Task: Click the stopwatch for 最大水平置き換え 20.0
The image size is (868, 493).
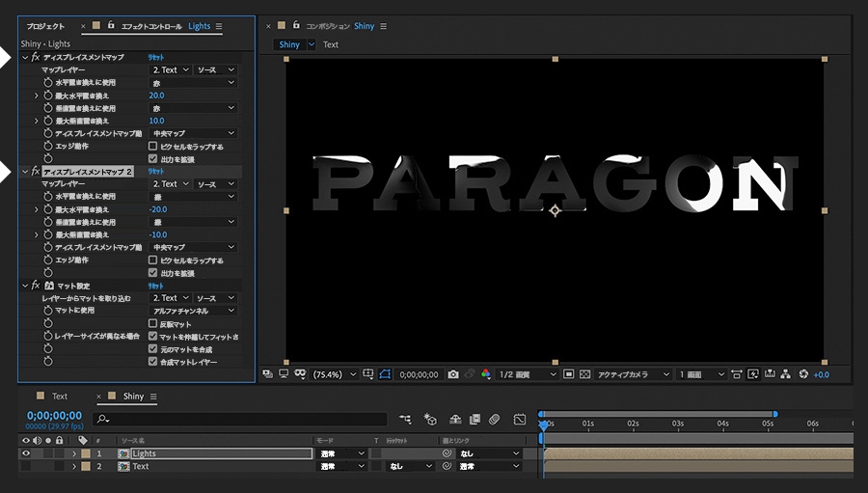Action: click(48, 96)
